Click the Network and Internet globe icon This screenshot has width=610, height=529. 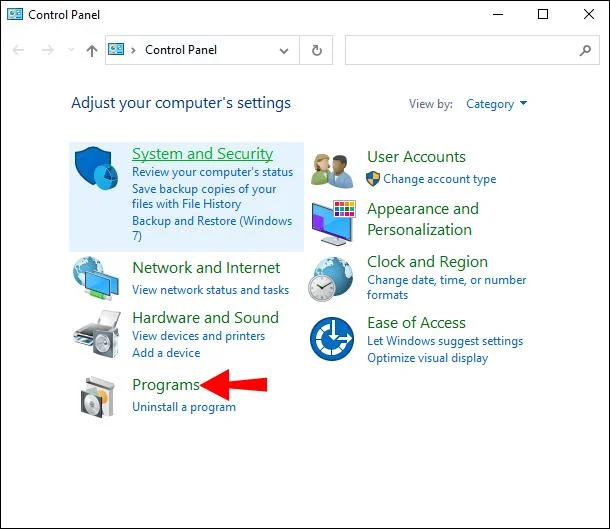(x=96, y=278)
